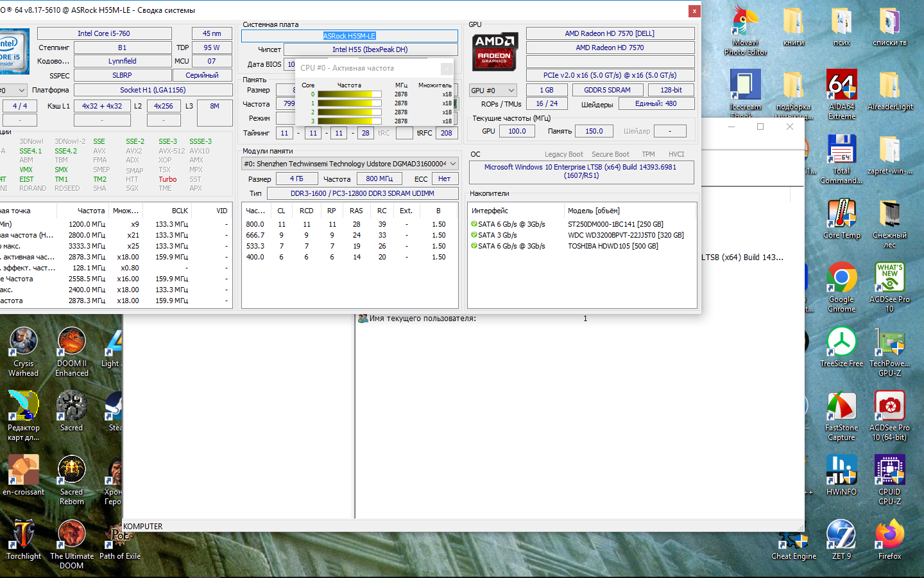Click the Intel Core i5-760 name field
924x578 pixels.
(x=104, y=33)
